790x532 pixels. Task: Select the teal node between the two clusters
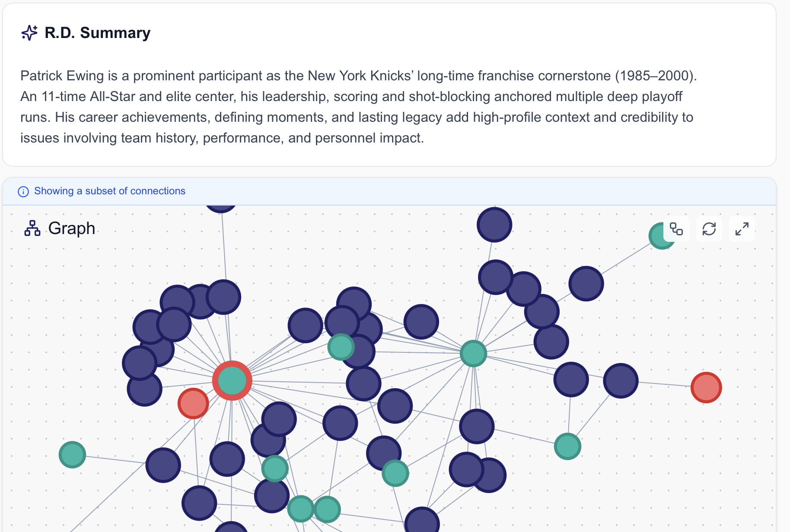[341, 346]
